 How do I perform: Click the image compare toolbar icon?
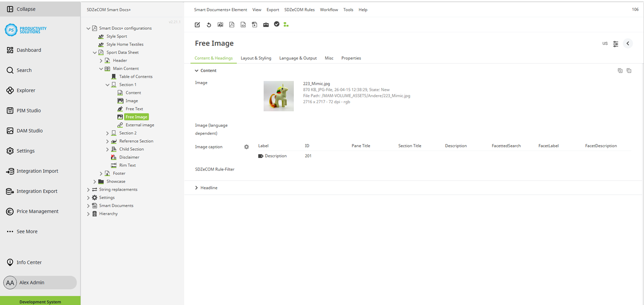220,25
